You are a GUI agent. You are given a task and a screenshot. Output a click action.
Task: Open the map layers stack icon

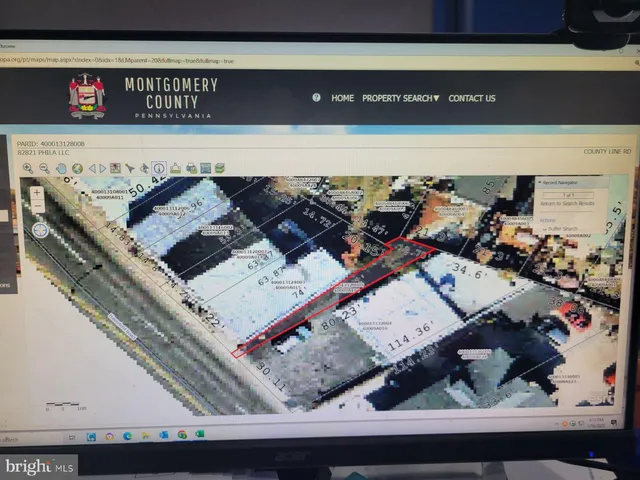219,168
